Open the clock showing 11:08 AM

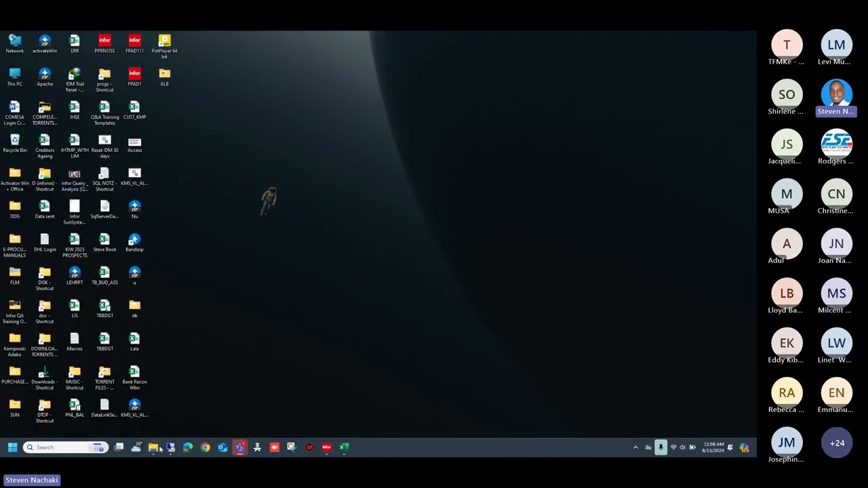[713, 447]
